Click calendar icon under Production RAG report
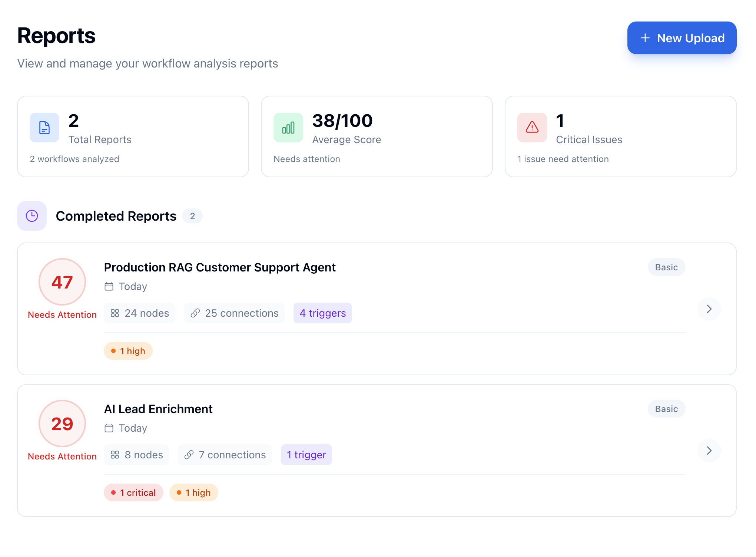The width and height of the screenshot is (756, 557). (109, 287)
